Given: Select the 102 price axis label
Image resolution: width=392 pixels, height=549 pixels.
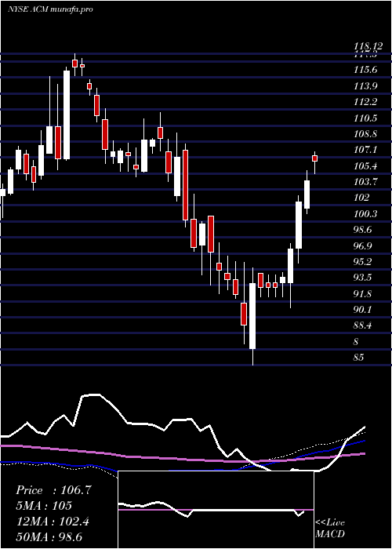Looking at the screenshot, I should click(x=361, y=198).
